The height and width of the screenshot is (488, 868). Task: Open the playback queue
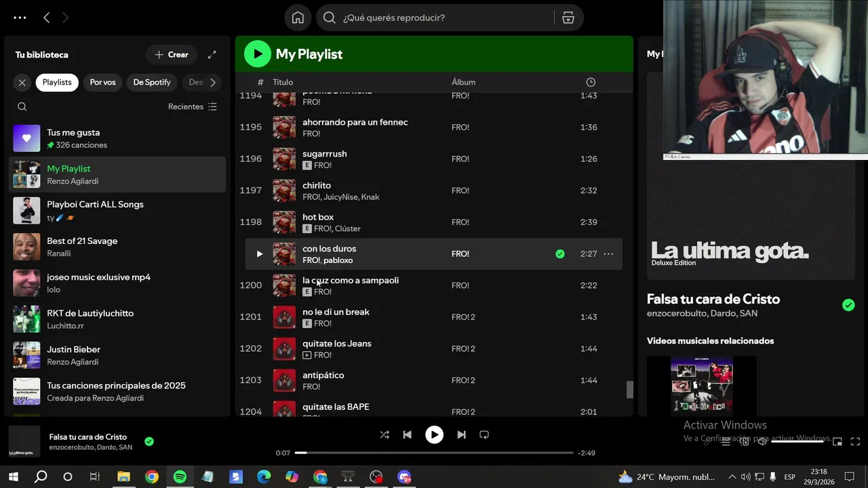726,441
